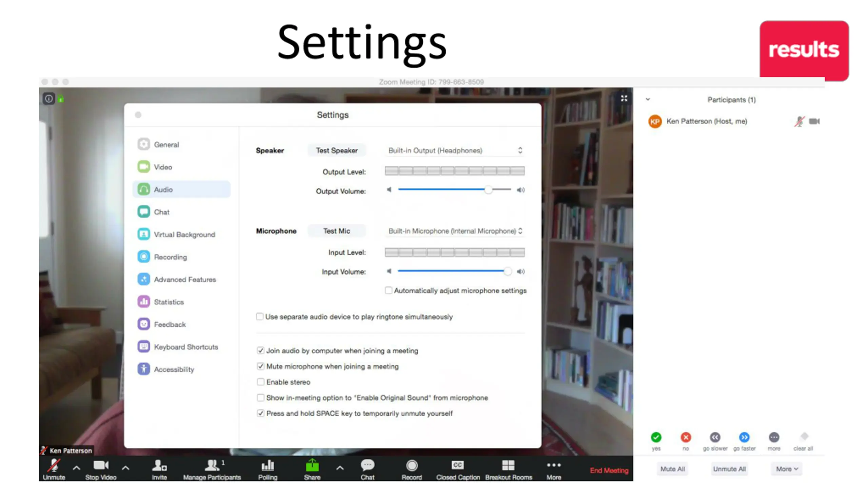This screenshot has width=868, height=488.
Task: Click the green Share screen icon
Action: pos(312,466)
